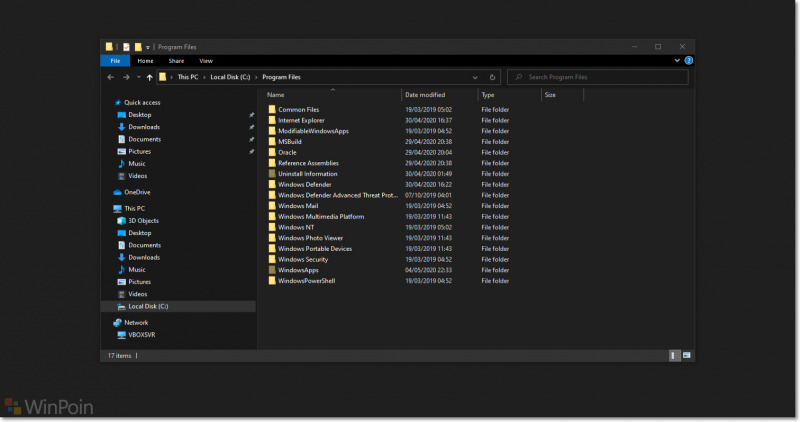800x422 pixels.
Task: Select the Reference Assemblies folder icon
Action: [272, 163]
